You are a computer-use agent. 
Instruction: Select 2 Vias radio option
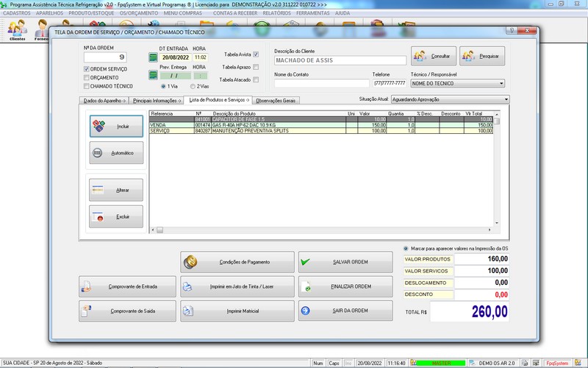pos(193,86)
